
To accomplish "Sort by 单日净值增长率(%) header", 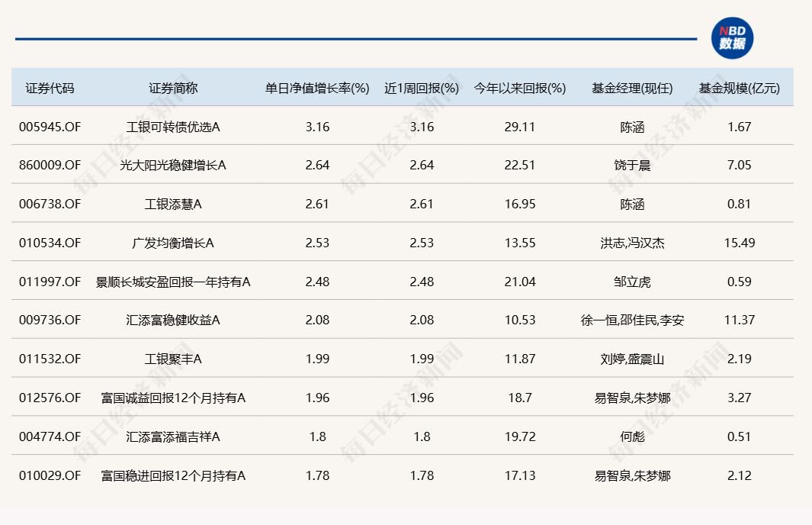I will click(x=317, y=88).
